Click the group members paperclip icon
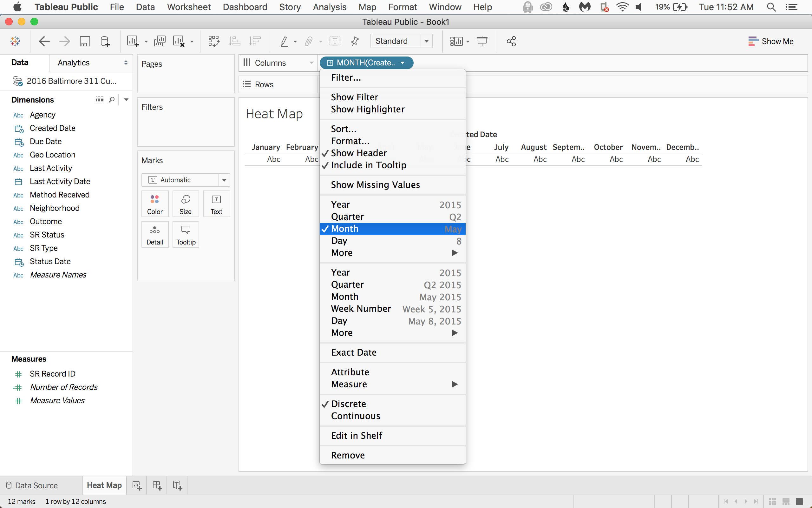 point(309,41)
